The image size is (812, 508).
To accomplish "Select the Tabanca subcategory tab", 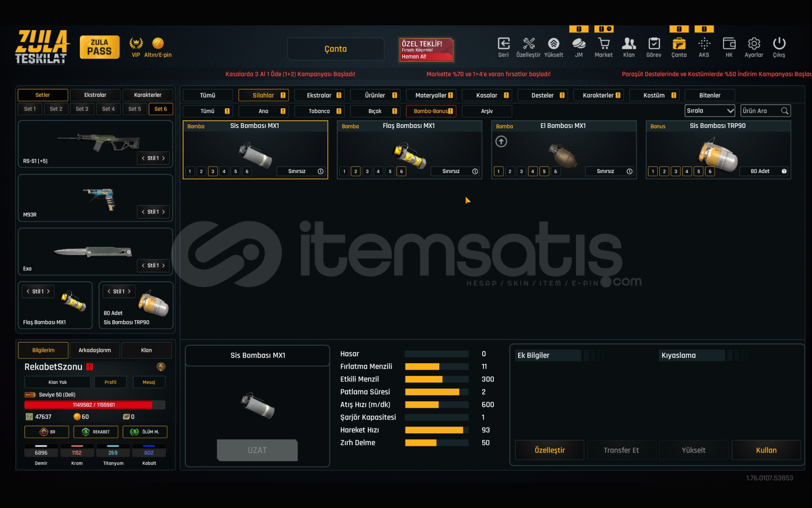I will pos(320,111).
